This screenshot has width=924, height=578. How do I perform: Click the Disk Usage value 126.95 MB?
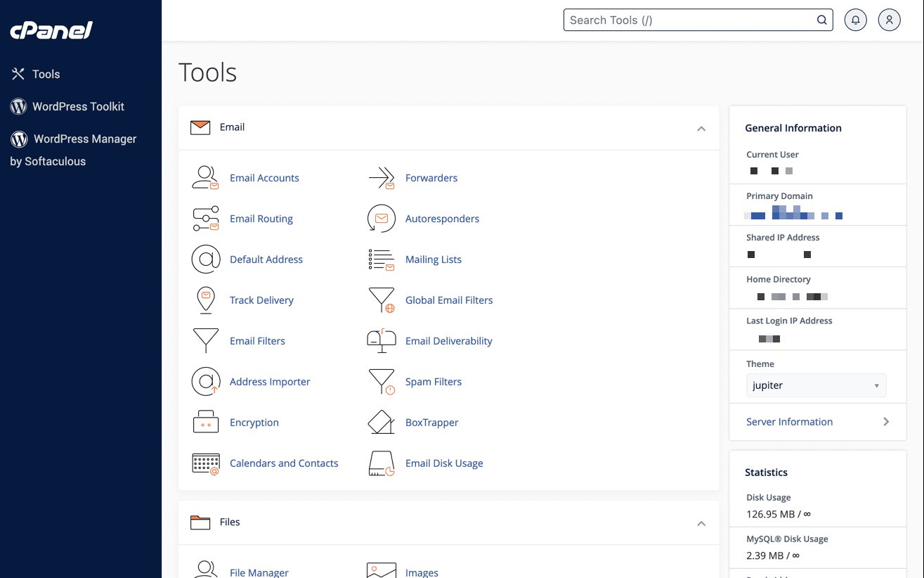coord(778,514)
